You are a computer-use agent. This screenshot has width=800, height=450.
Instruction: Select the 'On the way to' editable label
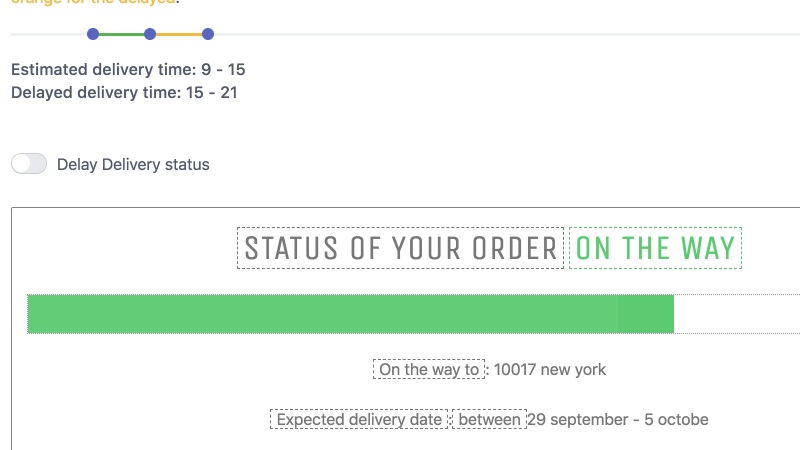point(429,369)
